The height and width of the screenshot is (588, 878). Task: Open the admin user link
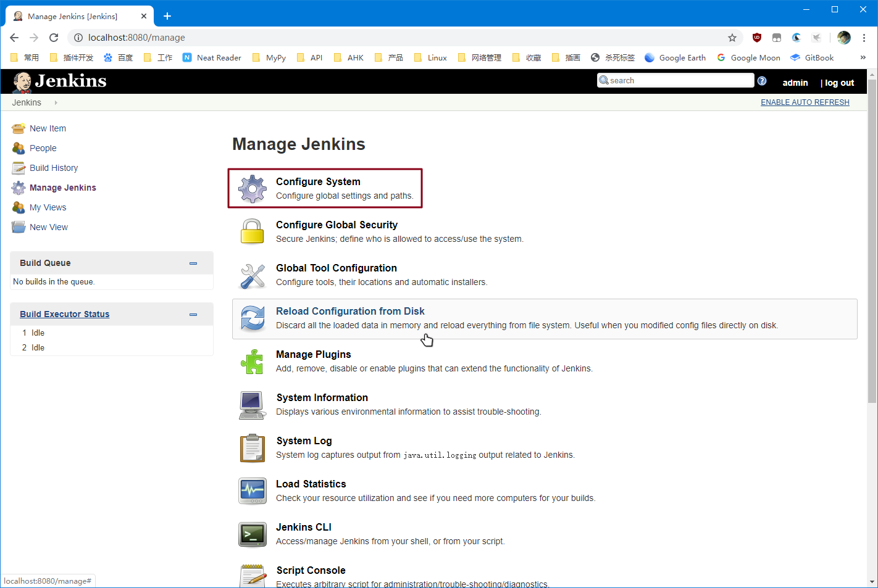point(795,83)
